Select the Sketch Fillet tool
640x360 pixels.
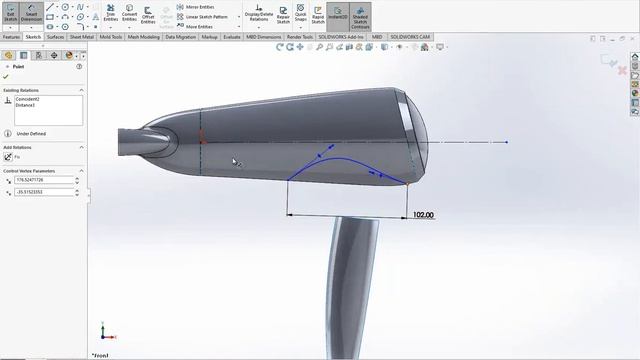pos(80,27)
